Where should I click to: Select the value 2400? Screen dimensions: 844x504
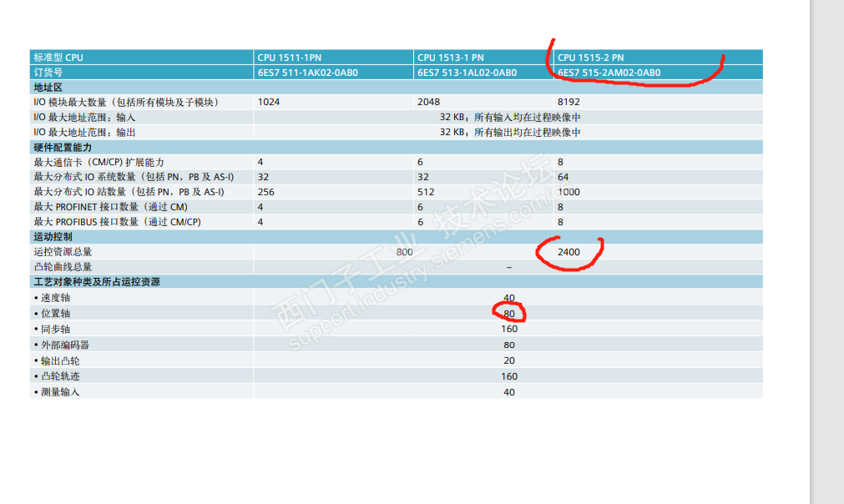click(569, 252)
